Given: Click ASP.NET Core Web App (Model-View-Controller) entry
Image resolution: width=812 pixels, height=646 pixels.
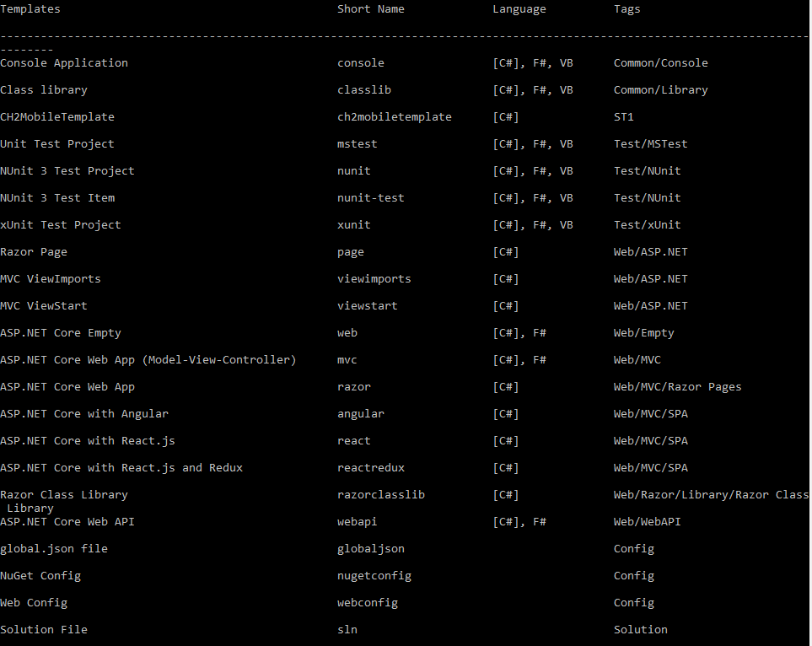Looking at the screenshot, I should point(148,360).
